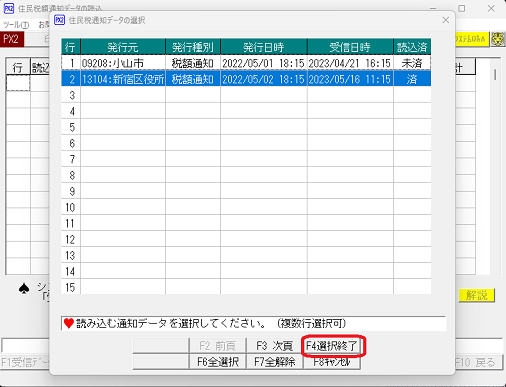Viewport: 506px width, 387px height.
Task: Select row 2 issuer 13104:新宿区役所
Action: tap(123, 79)
